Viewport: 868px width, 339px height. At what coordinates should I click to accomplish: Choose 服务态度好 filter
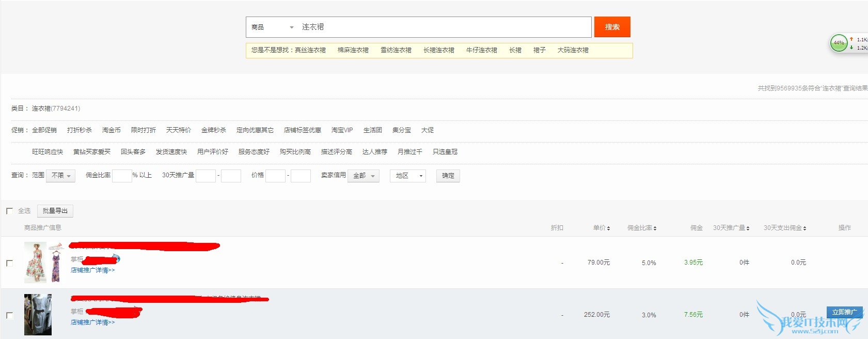(x=254, y=152)
